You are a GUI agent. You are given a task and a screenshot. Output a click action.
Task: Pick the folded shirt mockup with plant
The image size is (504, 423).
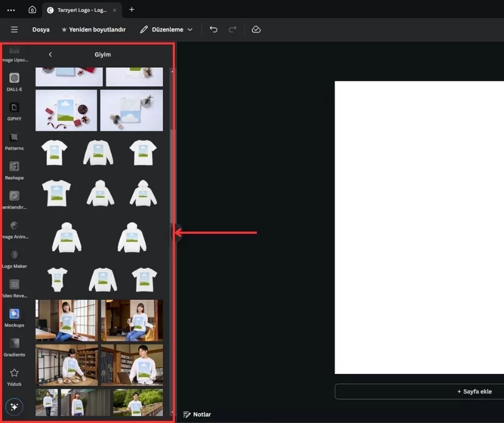131,110
